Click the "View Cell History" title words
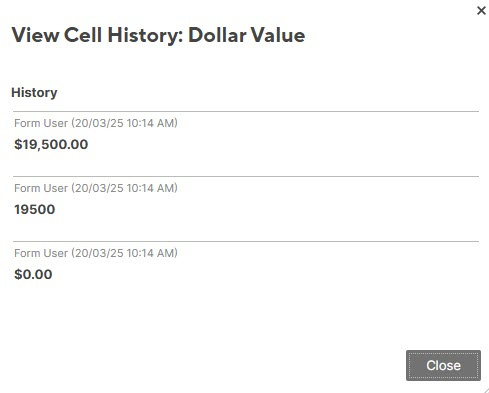 pos(97,35)
